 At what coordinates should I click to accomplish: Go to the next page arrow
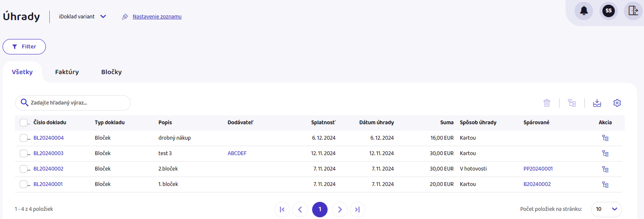340,210
